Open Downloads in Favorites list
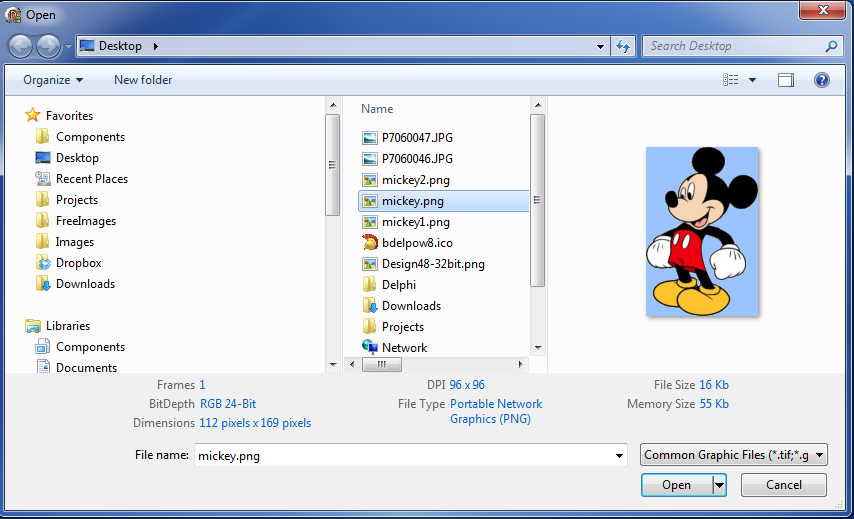Screen dimensions: 854x519 click(75, 284)
